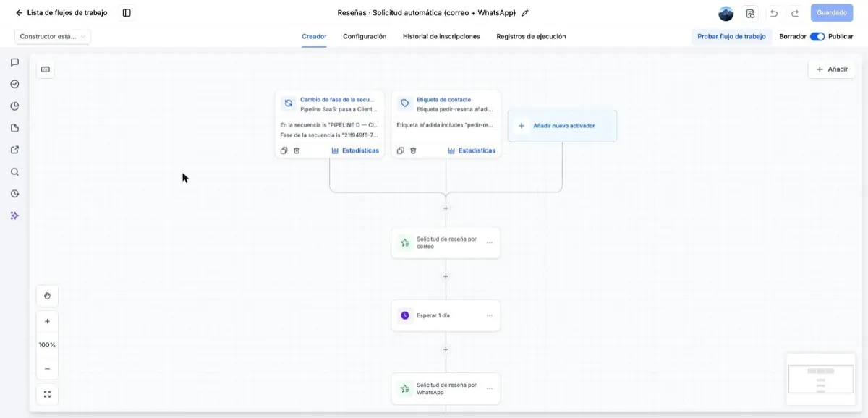Click the Guardado button
The image size is (868, 418).
click(832, 13)
